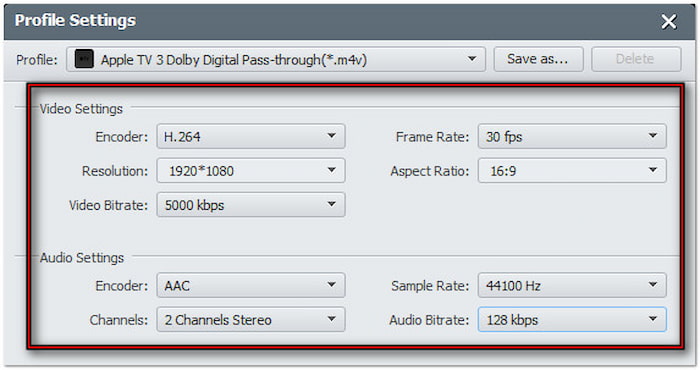700x370 pixels.
Task: Close the Profile Settings dialog
Action: coord(668,21)
